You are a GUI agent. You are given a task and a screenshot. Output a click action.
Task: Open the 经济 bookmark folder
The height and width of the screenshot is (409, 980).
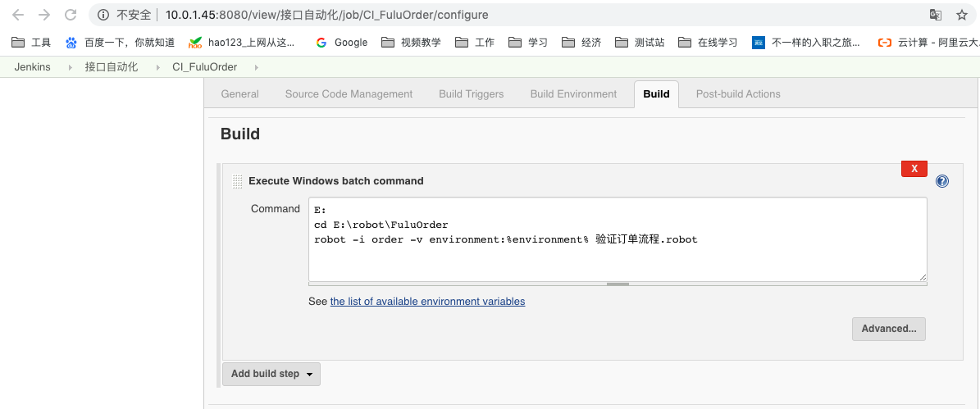(x=581, y=43)
